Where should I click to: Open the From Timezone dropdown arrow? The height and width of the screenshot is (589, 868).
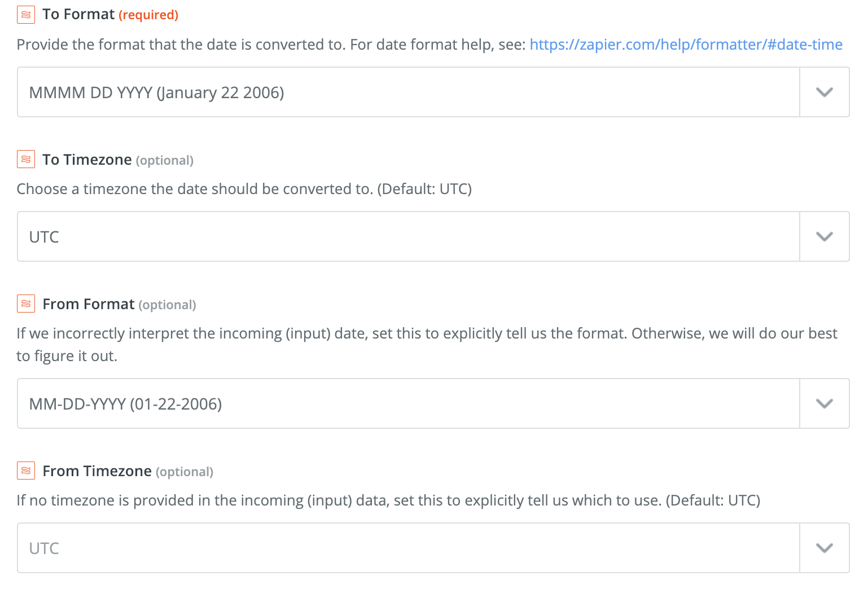(824, 548)
